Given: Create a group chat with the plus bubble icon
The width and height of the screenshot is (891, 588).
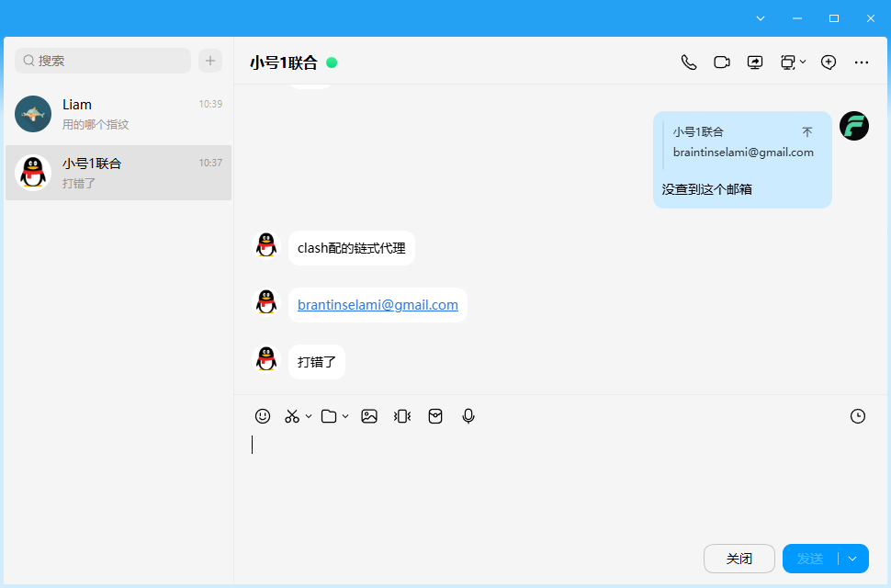Looking at the screenshot, I should [x=829, y=62].
